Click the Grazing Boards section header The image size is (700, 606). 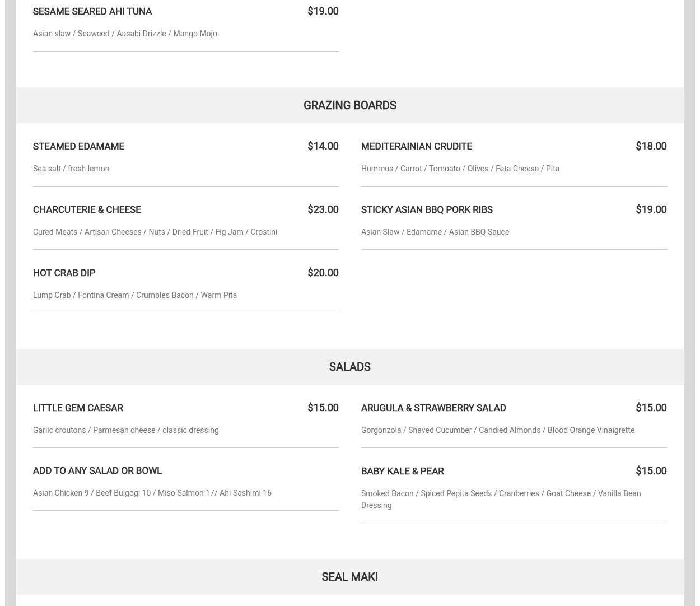[349, 105]
